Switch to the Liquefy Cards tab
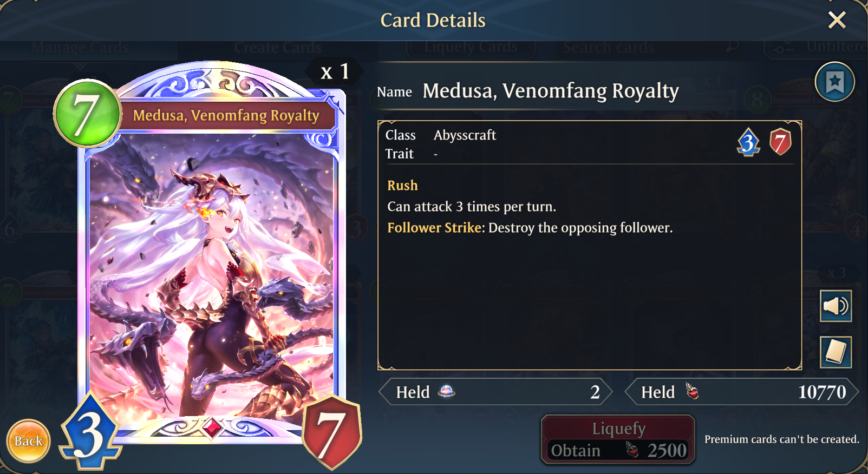 471,48
